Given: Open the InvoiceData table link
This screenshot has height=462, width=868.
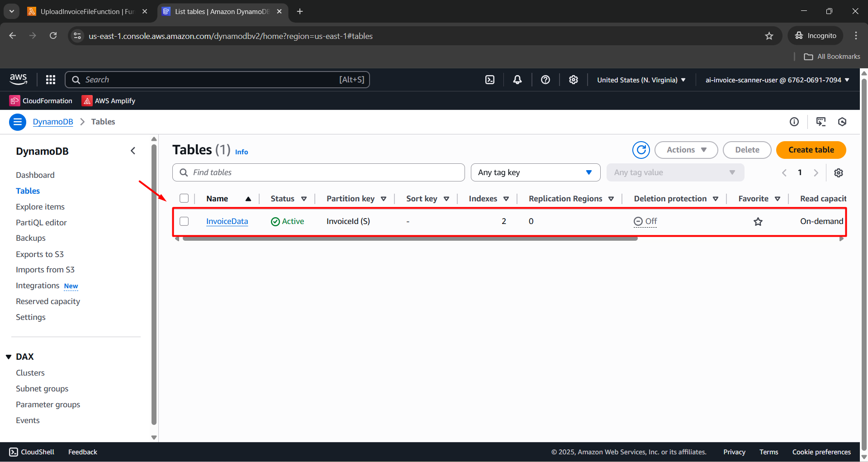Looking at the screenshot, I should pos(227,221).
